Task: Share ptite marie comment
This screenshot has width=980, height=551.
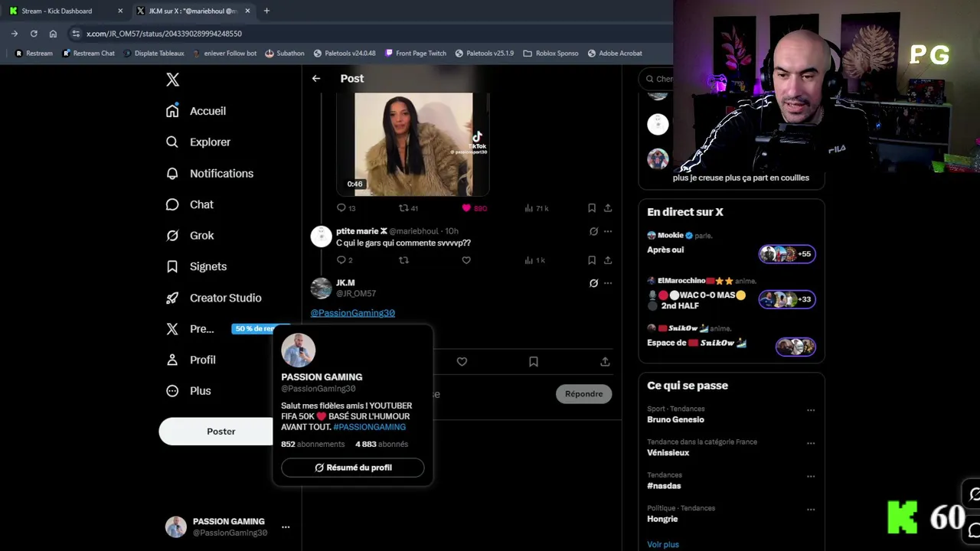Action: click(608, 260)
